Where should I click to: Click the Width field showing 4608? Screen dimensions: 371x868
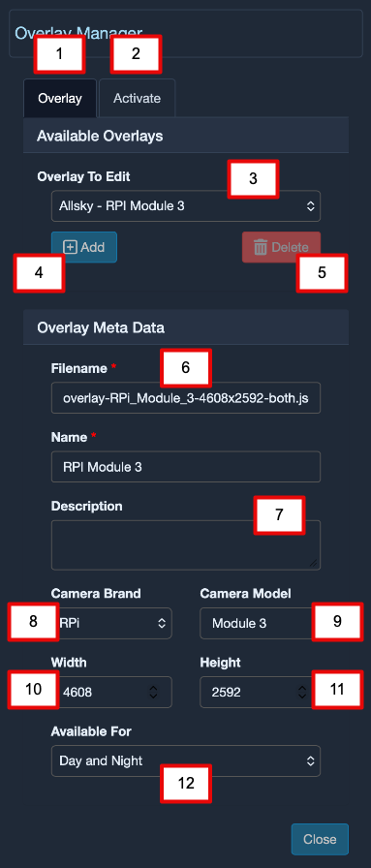111,692
